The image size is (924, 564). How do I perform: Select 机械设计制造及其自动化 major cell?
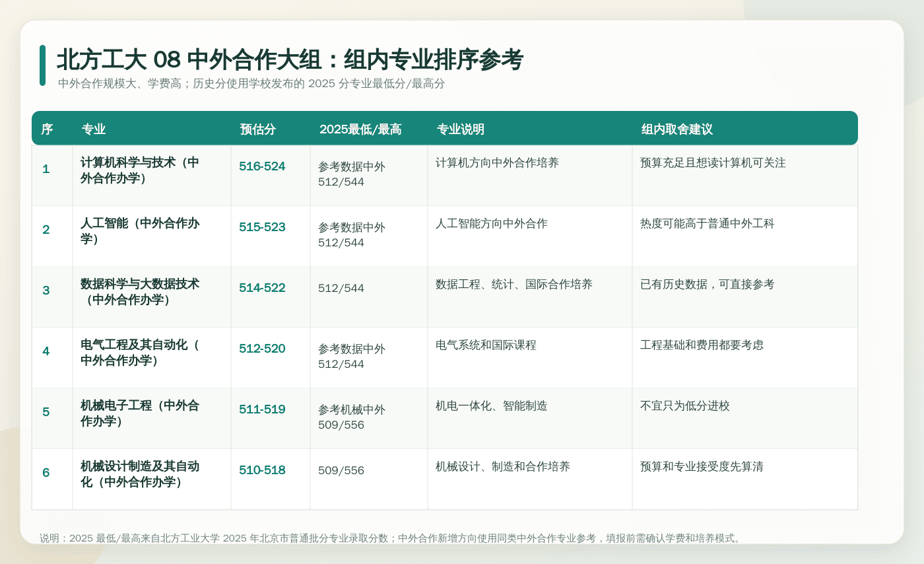click(152, 479)
